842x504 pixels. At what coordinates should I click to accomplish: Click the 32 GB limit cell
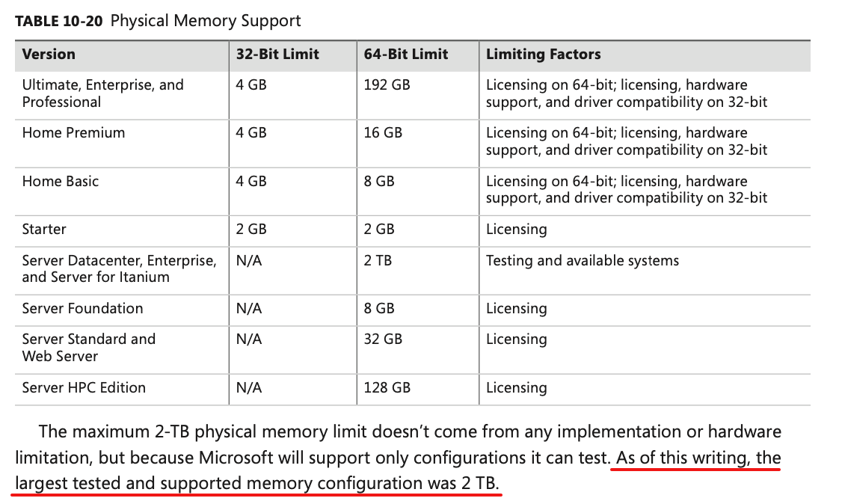pos(383,339)
